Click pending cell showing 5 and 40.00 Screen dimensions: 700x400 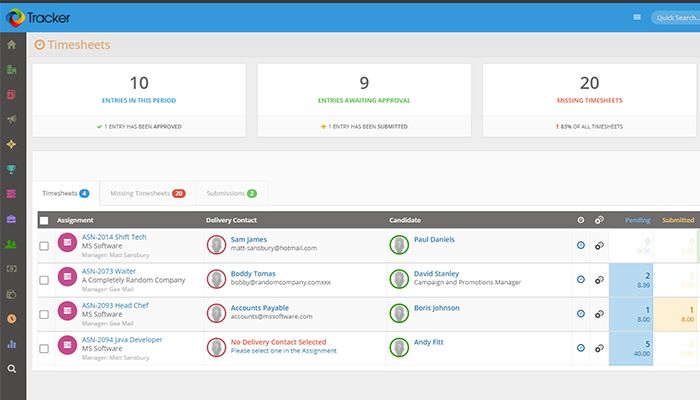631,348
